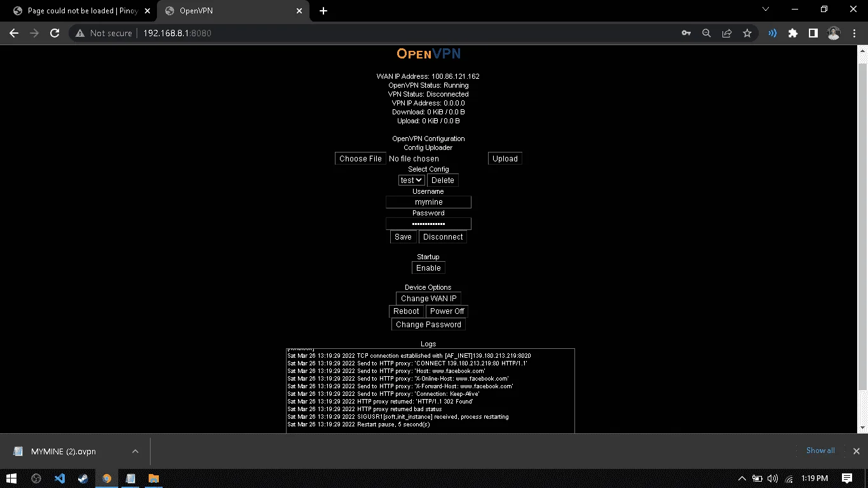This screenshot has width=868, height=488.
Task: Click the 1:19 PM clock
Action: pyautogui.click(x=815, y=478)
